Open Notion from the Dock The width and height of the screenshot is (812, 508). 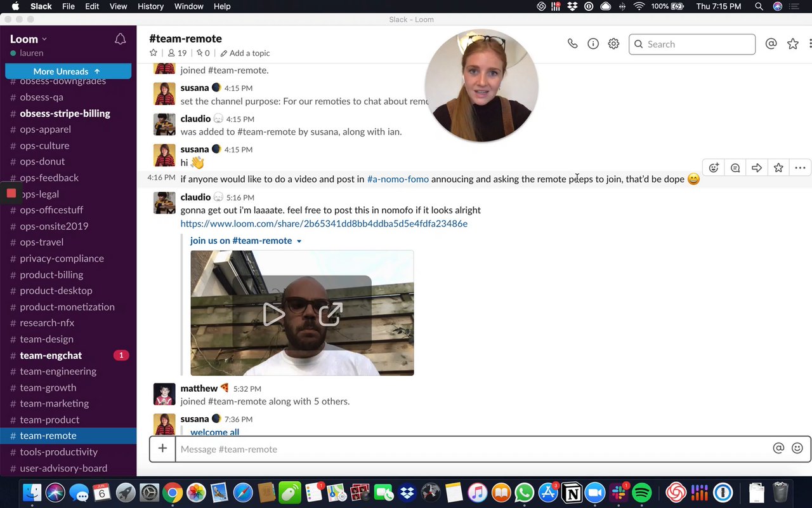coord(572,493)
